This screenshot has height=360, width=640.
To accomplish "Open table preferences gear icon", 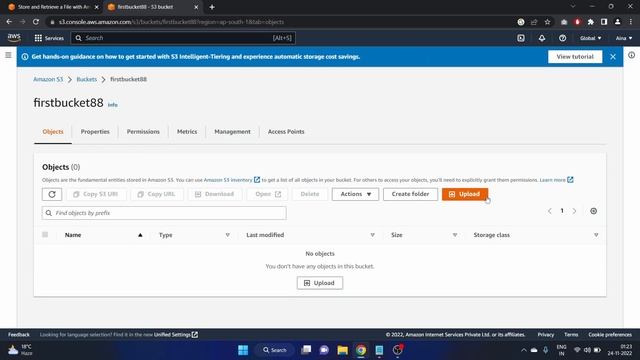I will pos(593,211).
